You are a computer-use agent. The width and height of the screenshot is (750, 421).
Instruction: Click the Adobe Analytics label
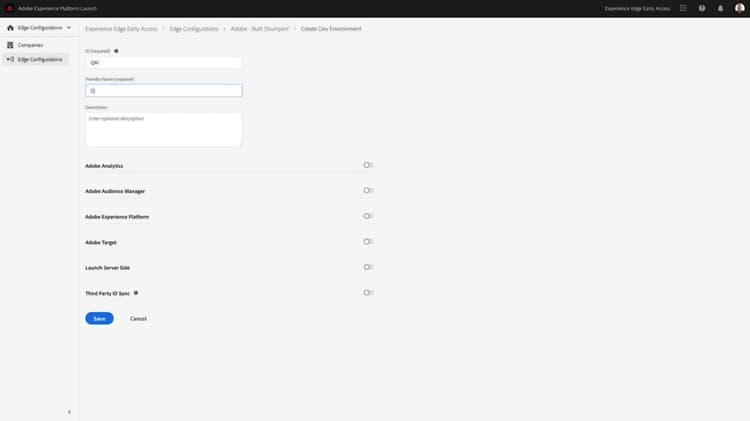coord(104,166)
